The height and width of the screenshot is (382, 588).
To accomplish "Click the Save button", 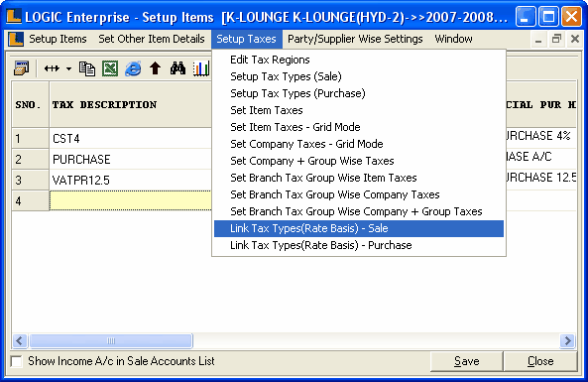I will click(466, 361).
